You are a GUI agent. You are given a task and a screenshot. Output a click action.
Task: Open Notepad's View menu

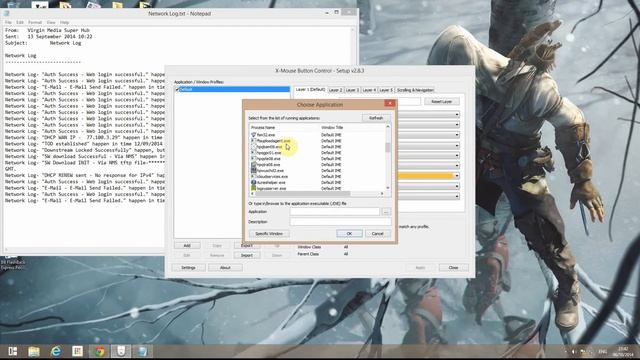(51, 22)
